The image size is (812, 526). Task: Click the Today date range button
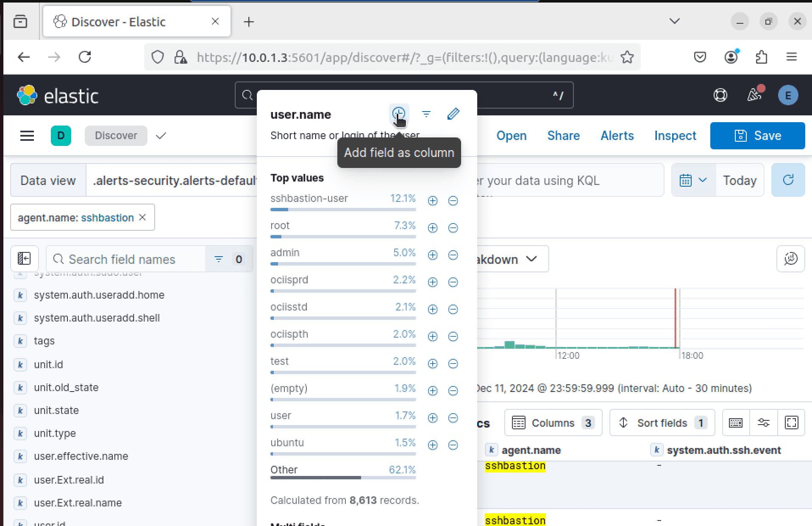pos(740,180)
